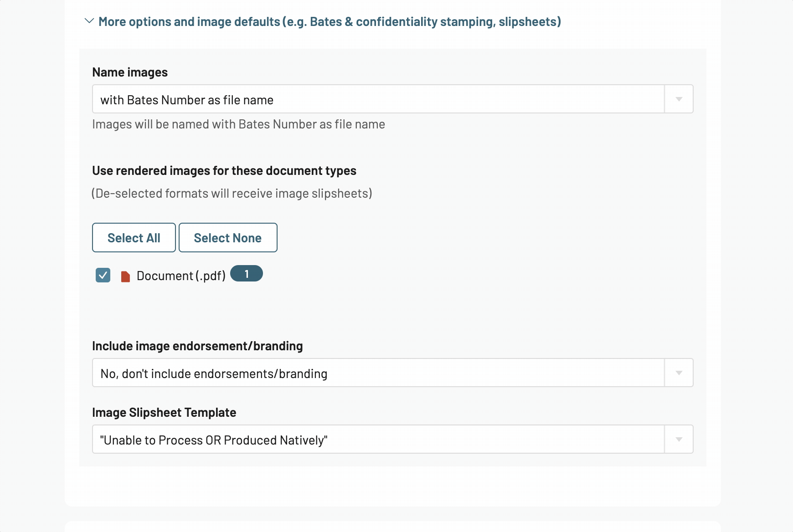Uncheck the Document (.pdf) checkbox
Viewport: 793px width, 532px height.
click(103, 275)
